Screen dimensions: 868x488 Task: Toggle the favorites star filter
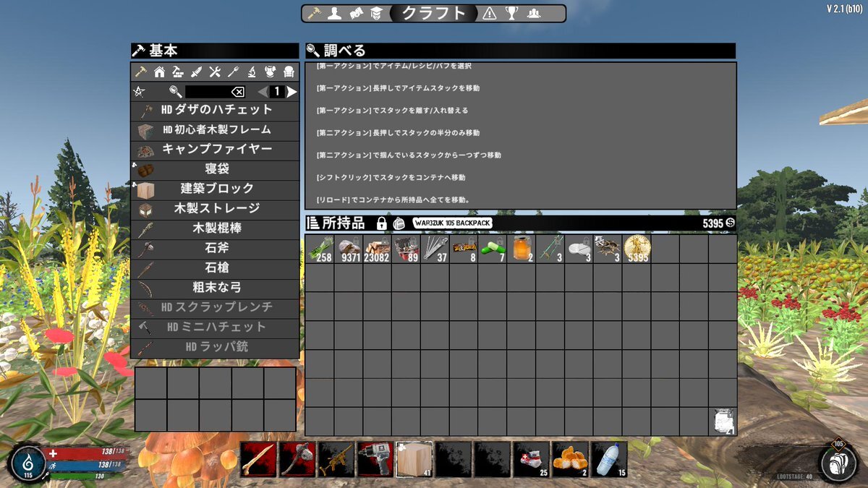[140, 92]
